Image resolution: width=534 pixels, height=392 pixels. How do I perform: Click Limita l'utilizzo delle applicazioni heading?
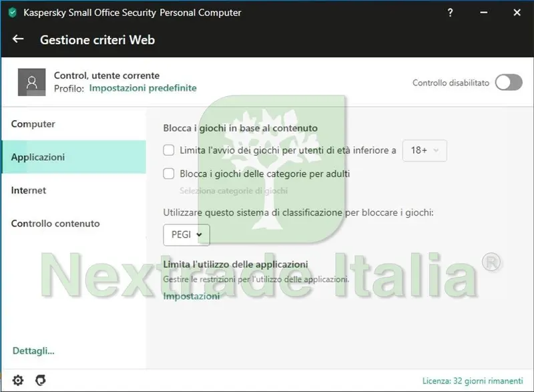pos(236,264)
